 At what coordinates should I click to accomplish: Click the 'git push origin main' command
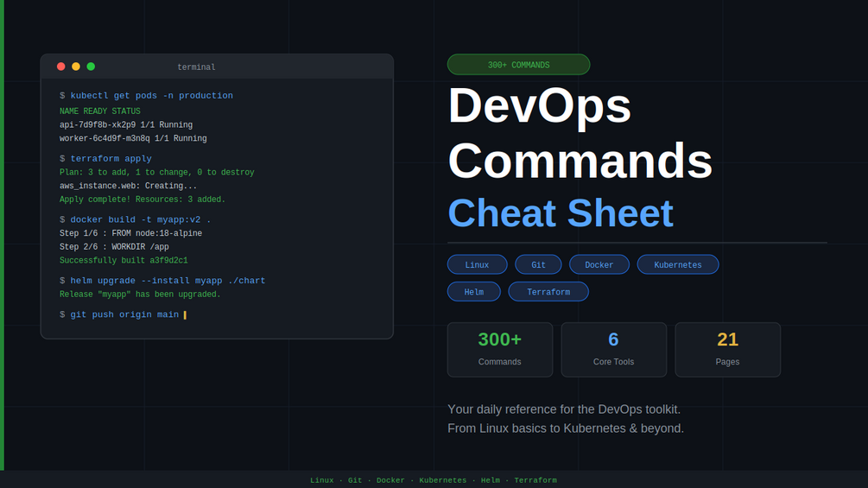click(x=124, y=314)
